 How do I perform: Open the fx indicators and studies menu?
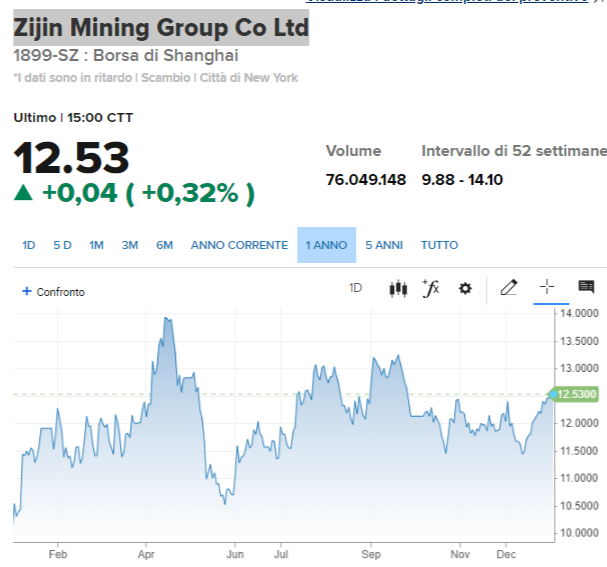click(431, 288)
